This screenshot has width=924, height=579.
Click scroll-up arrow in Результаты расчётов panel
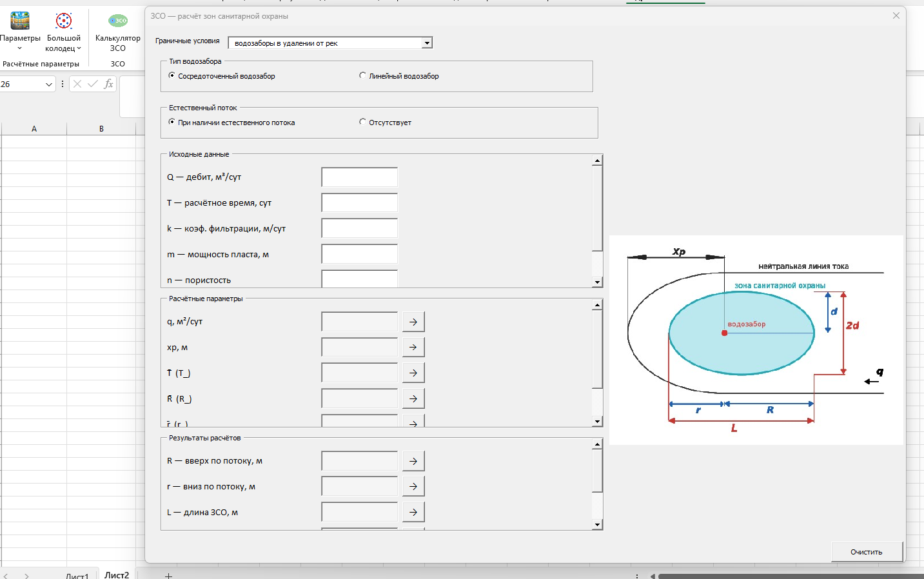tap(597, 444)
